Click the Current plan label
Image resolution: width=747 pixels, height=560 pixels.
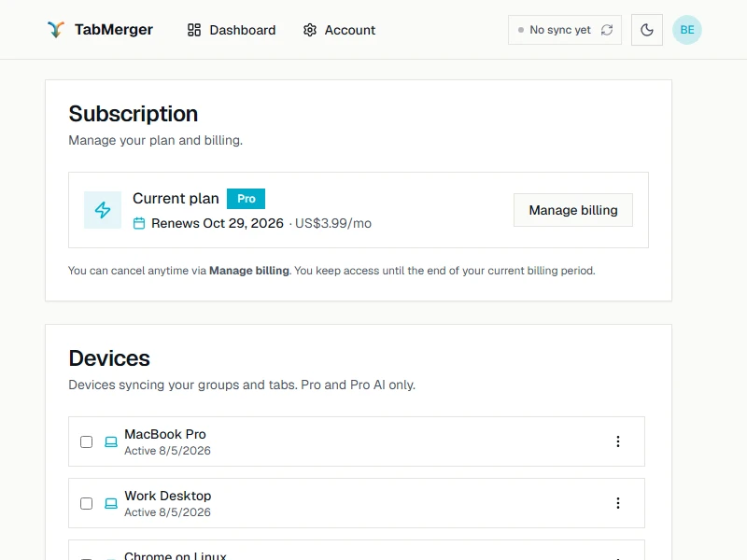(x=176, y=198)
